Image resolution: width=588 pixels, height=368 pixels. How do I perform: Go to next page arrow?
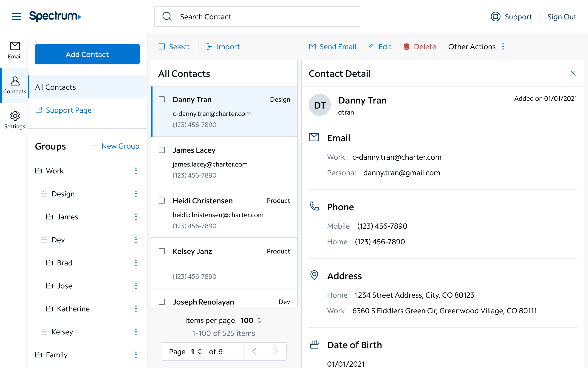(276, 351)
